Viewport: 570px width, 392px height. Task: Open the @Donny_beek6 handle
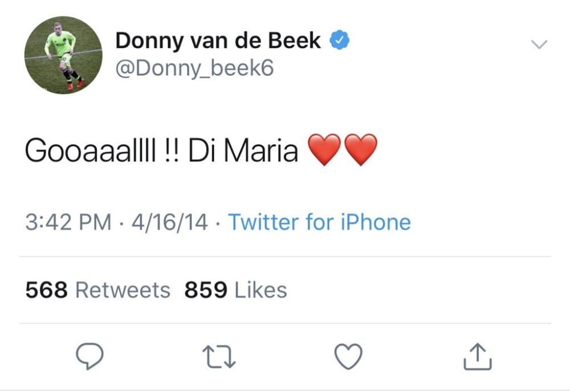click(x=194, y=68)
